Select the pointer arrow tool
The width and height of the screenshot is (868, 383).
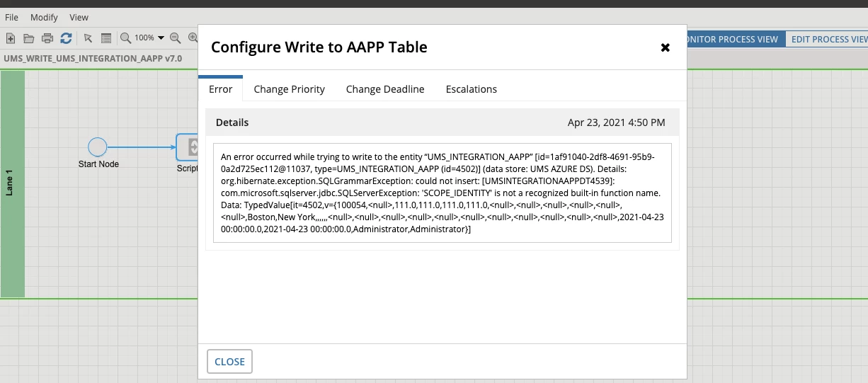(x=88, y=38)
